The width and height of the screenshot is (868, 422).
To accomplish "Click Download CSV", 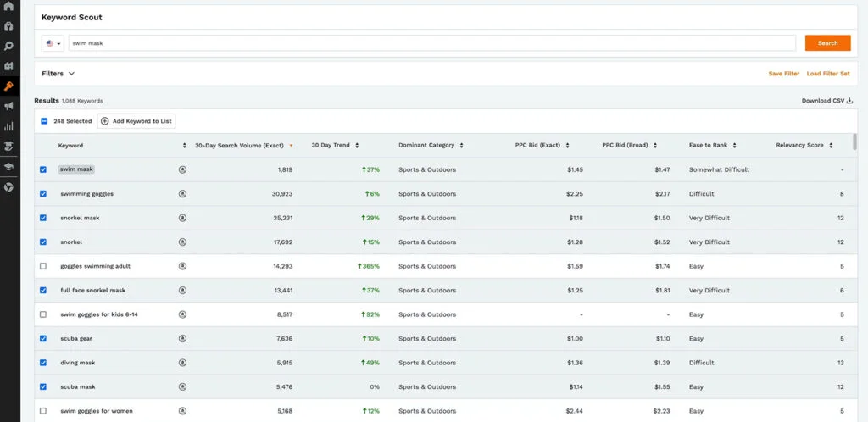I will pos(827,101).
